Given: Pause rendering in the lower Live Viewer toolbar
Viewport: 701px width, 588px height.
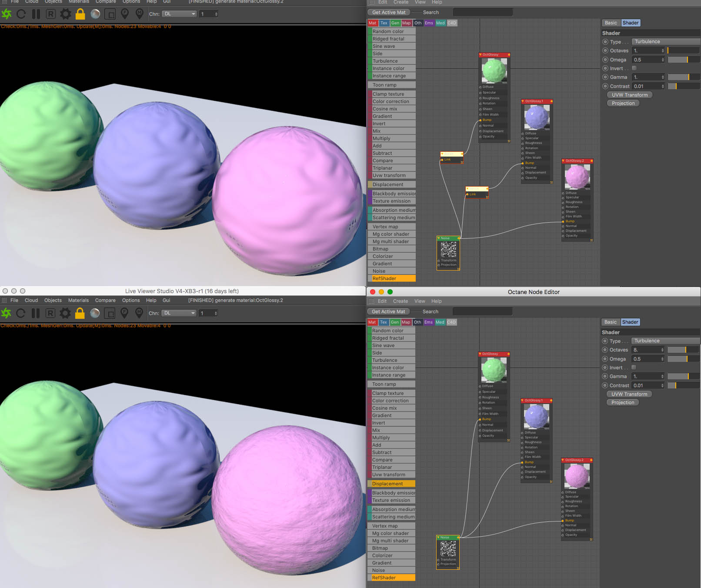Looking at the screenshot, I should pyautogui.click(x=36, y=313).
